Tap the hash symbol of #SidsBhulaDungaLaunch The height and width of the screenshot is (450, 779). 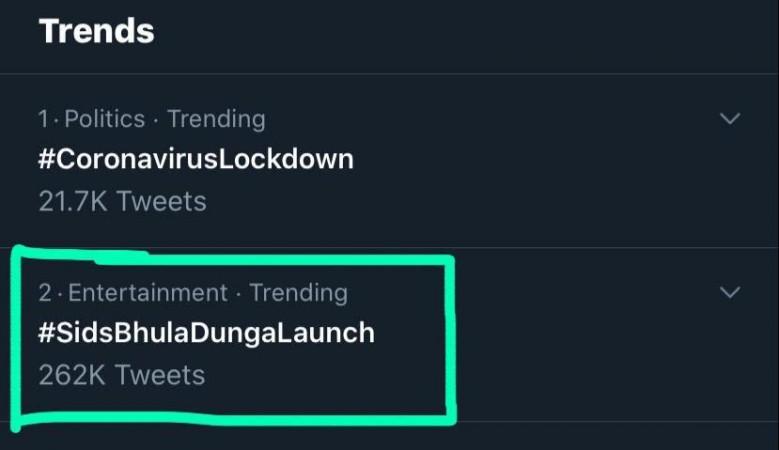pos(46,333)
